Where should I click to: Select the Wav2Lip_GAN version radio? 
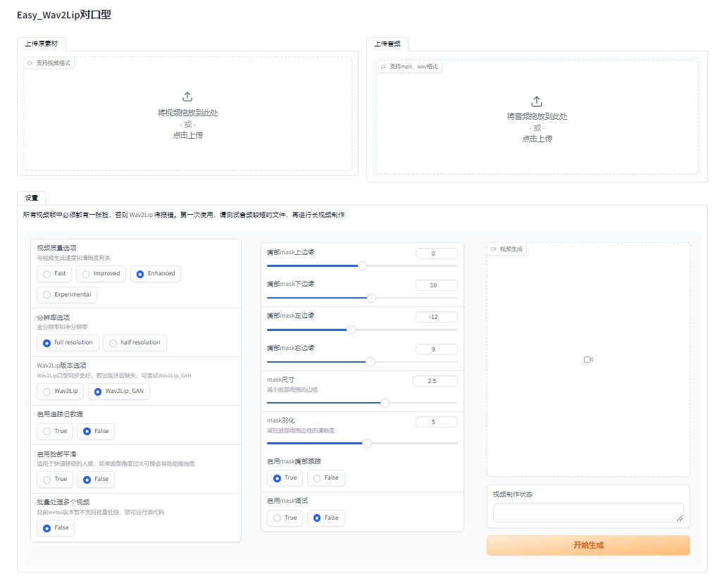click(x=119, y=392)
